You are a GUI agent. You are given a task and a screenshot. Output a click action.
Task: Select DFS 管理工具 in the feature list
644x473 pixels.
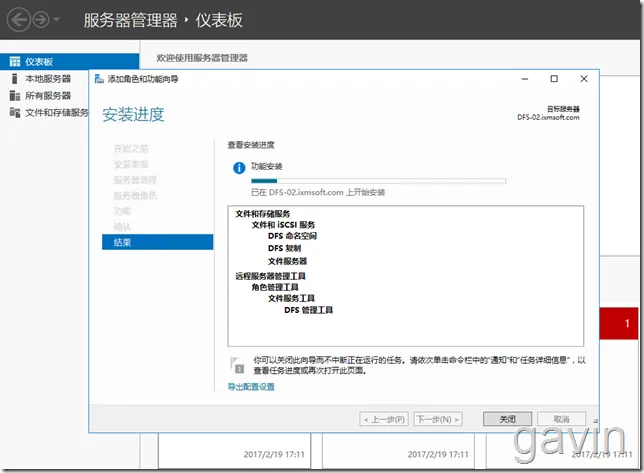click(x=308, y=310)
